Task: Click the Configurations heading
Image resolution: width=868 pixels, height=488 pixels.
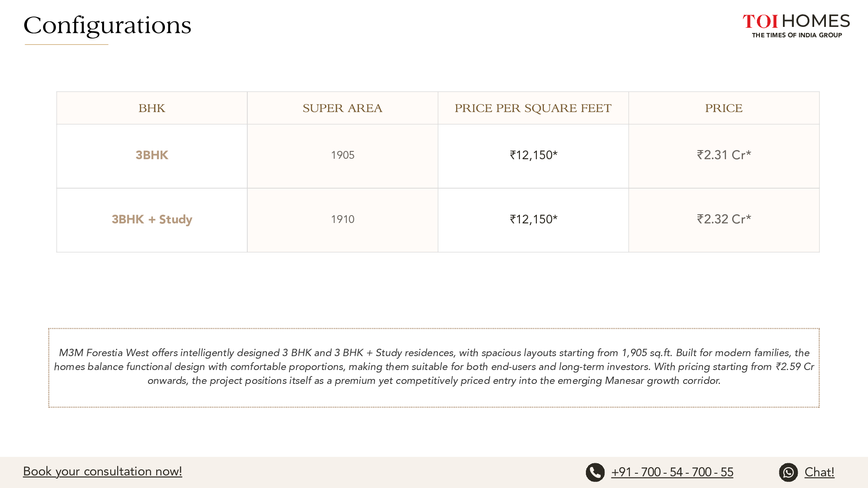Action: point(107,26)
